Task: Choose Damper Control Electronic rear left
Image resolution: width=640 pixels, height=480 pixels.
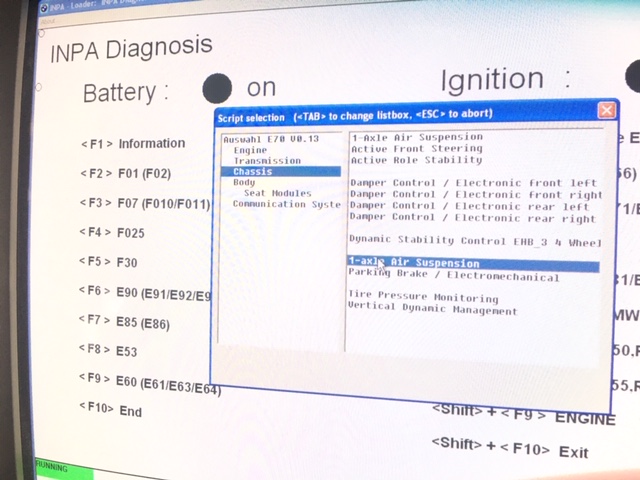Action: coord(469,206)
